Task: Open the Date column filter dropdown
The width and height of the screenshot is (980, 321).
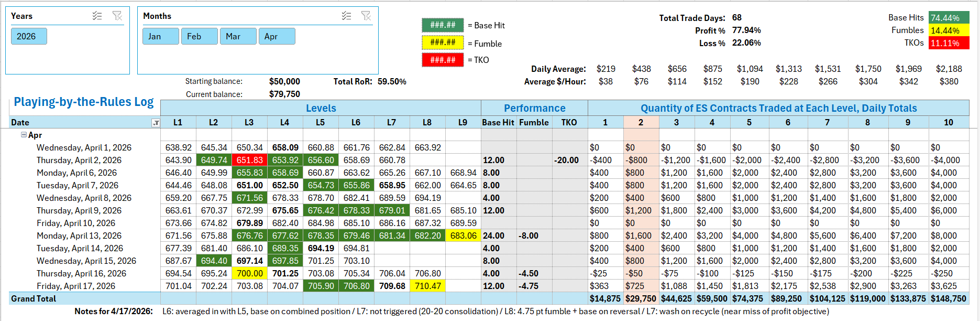Action: [x=156, y=123]
